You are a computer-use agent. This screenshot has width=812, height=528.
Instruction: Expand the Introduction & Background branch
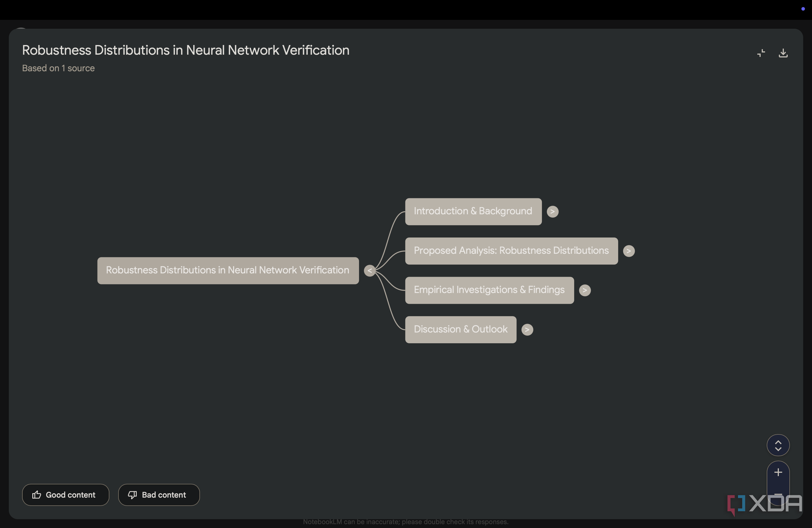[552, 212]
